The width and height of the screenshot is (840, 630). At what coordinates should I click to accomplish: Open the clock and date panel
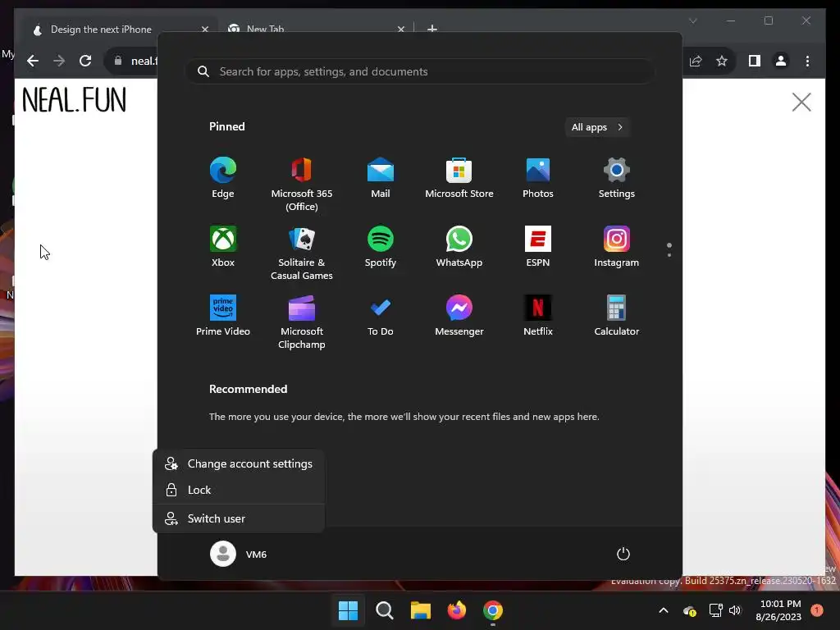point(779,610)
